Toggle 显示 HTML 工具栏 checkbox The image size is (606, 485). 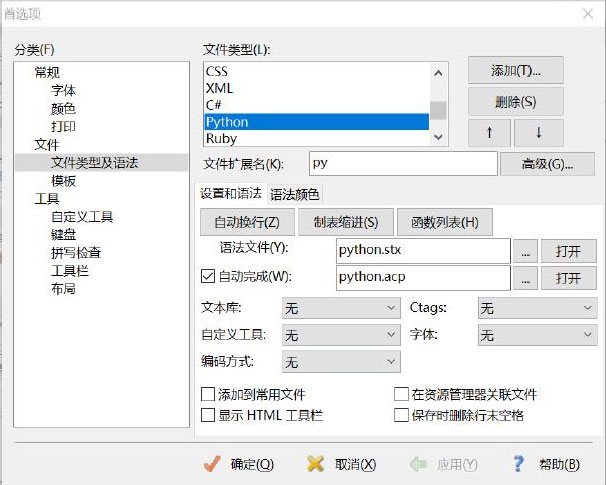pos(208,415)
